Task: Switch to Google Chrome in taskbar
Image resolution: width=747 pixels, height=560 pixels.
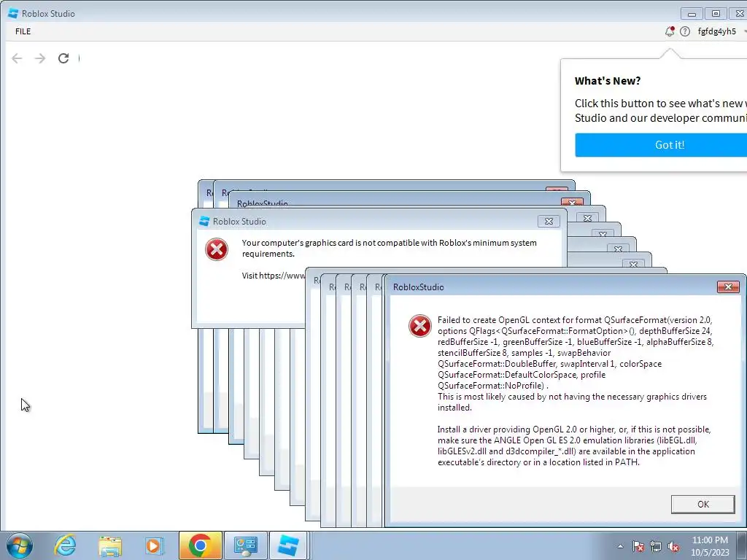Action: (x=200, y=545)
